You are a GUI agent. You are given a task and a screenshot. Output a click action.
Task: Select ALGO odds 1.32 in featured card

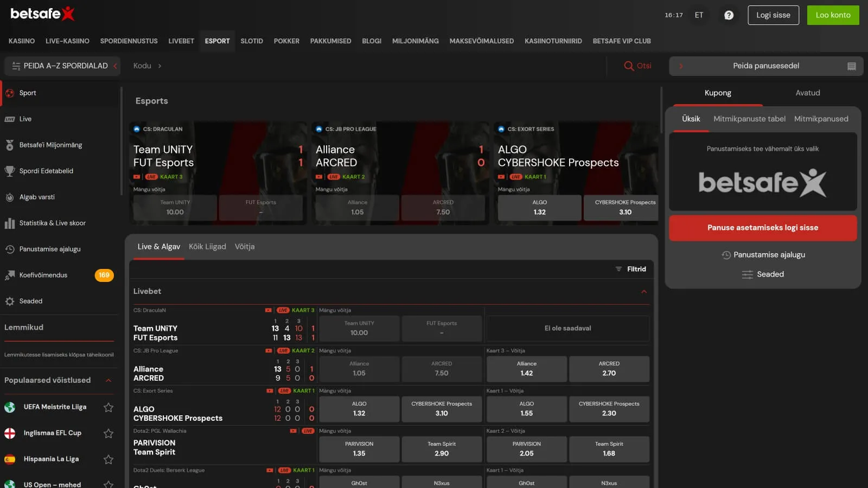pyautogui.click(x=539, y=208)
